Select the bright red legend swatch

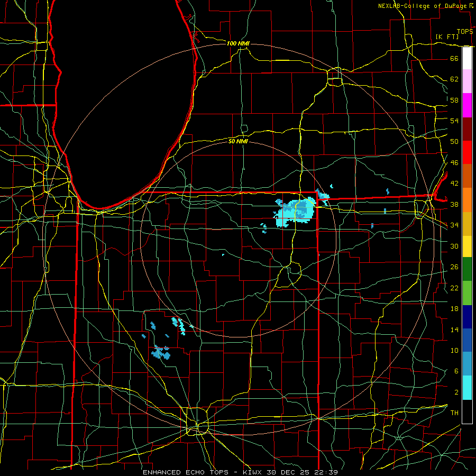click(x=467, y=152)
